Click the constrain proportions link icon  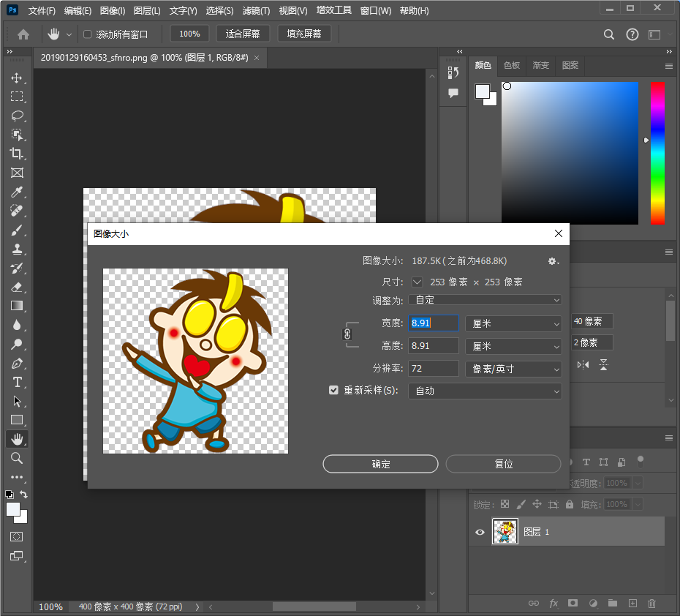[x=347, y=334]
